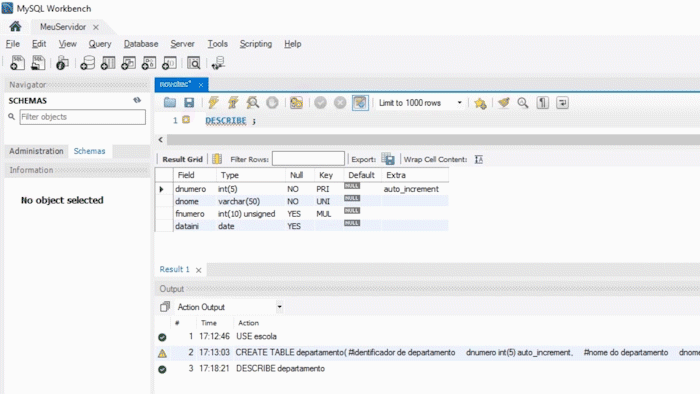Stop the running query
The image size is (700, 394).
coord(272,103)
